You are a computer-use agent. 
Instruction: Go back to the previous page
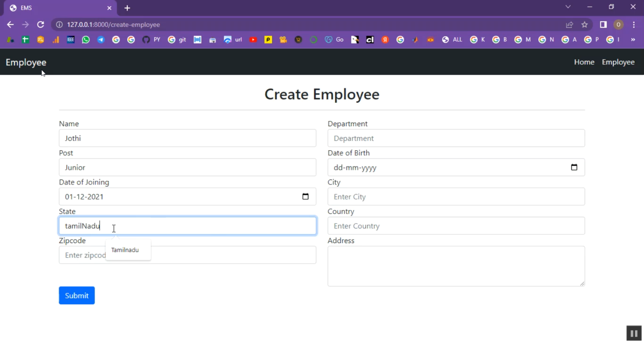pos(10,24)
